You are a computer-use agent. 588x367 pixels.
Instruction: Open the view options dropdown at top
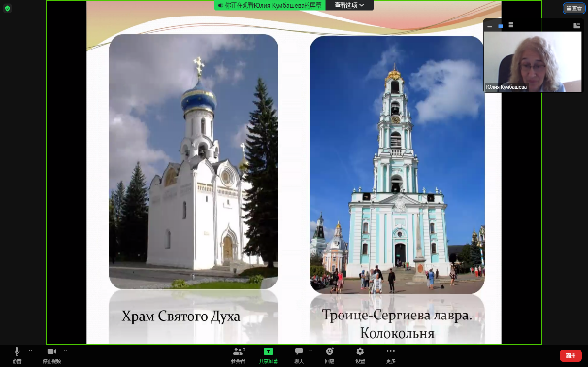tap(349, 5)
